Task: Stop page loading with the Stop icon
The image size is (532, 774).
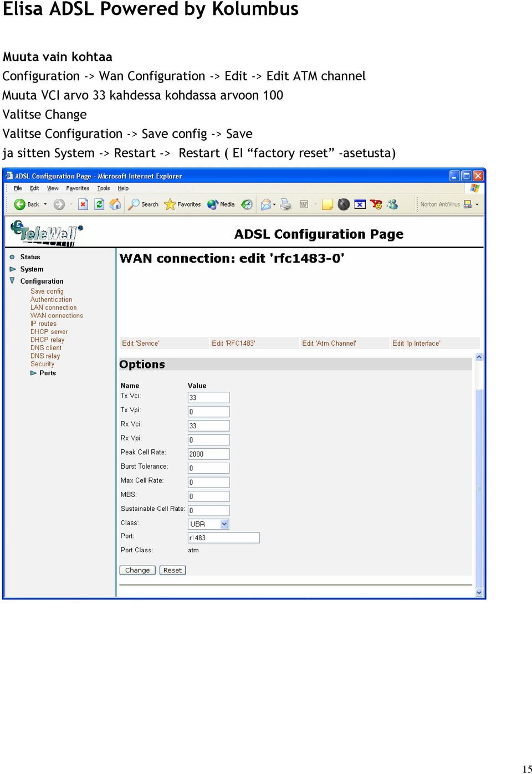Action: point(83,204)
